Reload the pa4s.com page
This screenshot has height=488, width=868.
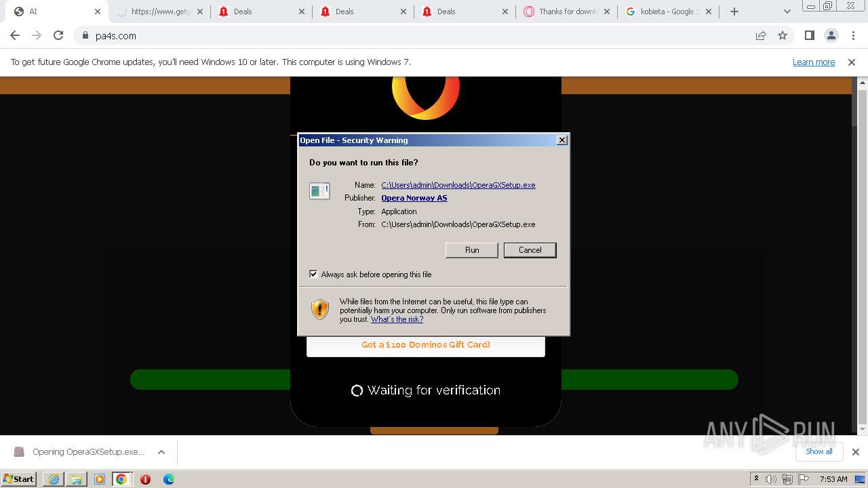[58, 36]
